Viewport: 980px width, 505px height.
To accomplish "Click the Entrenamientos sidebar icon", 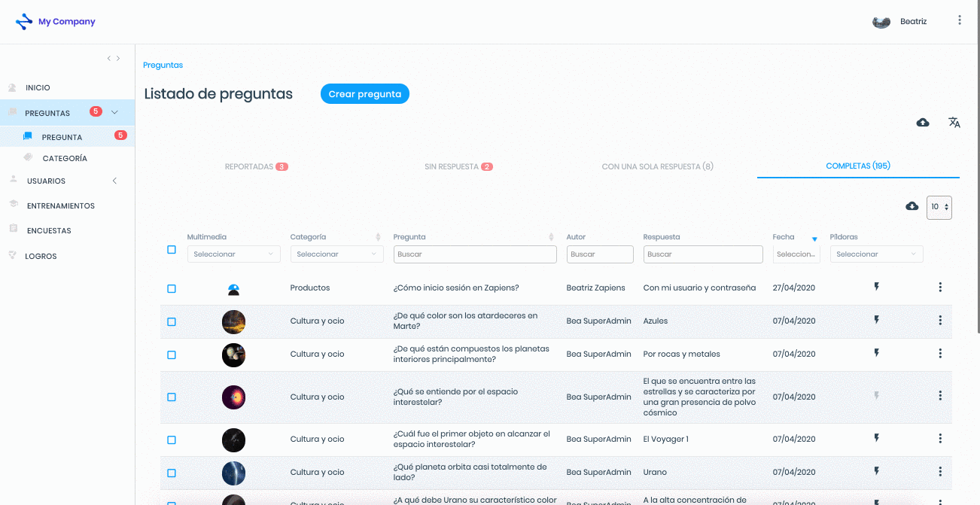I will tap(13, 205).
